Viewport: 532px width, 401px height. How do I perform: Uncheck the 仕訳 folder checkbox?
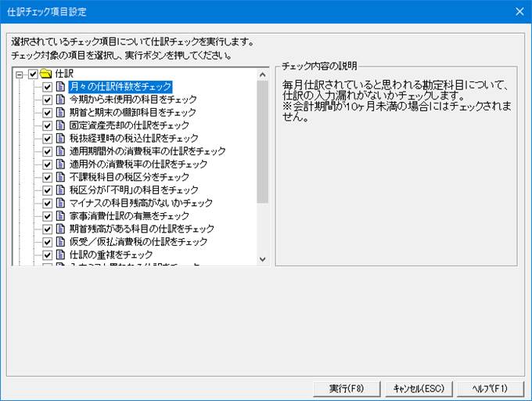33,74
